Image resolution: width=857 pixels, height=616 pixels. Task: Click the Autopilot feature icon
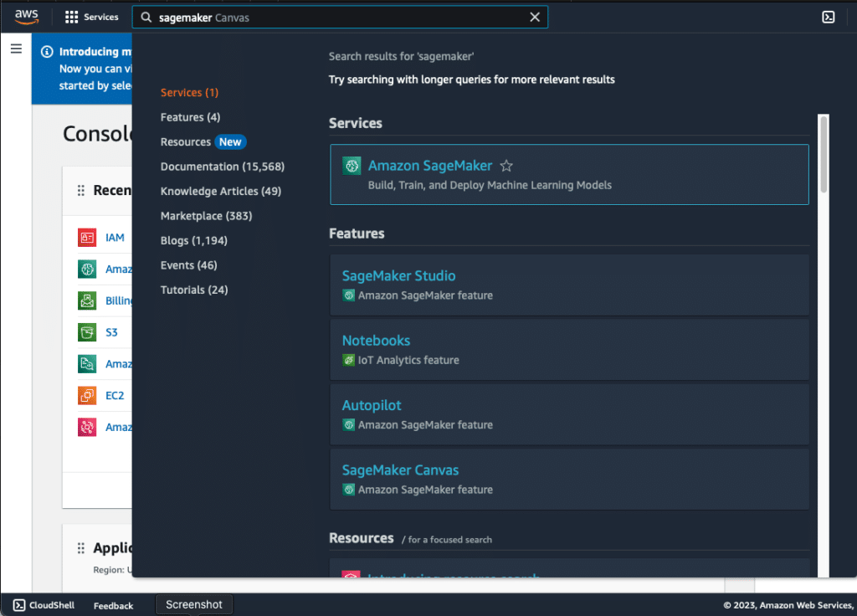click(349, 424)
